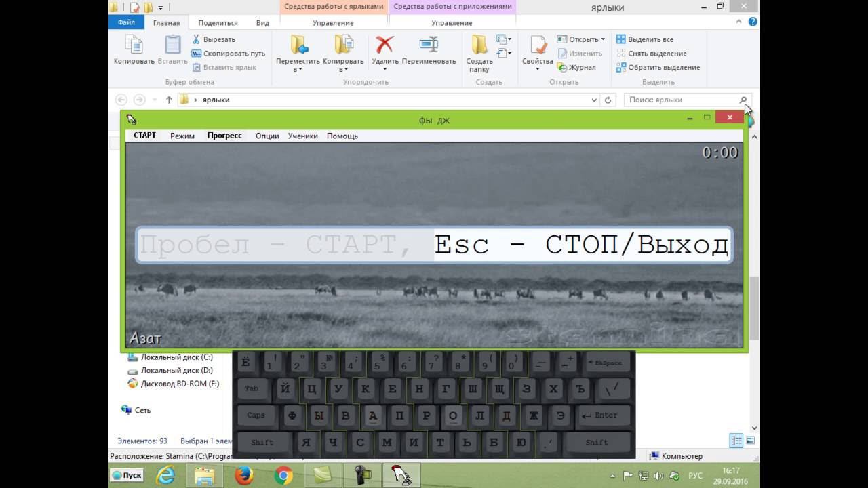Click the Copy (Копировать) ribbon icon

pos(134,50)
